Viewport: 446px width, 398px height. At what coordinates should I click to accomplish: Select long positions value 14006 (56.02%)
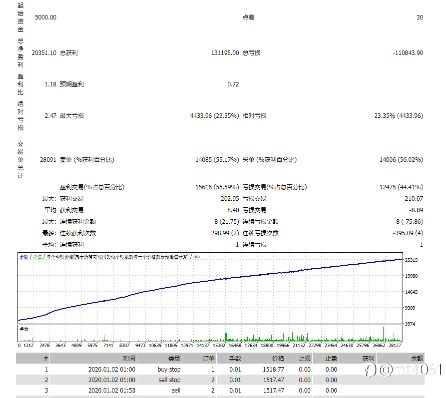tap(401, 160)
